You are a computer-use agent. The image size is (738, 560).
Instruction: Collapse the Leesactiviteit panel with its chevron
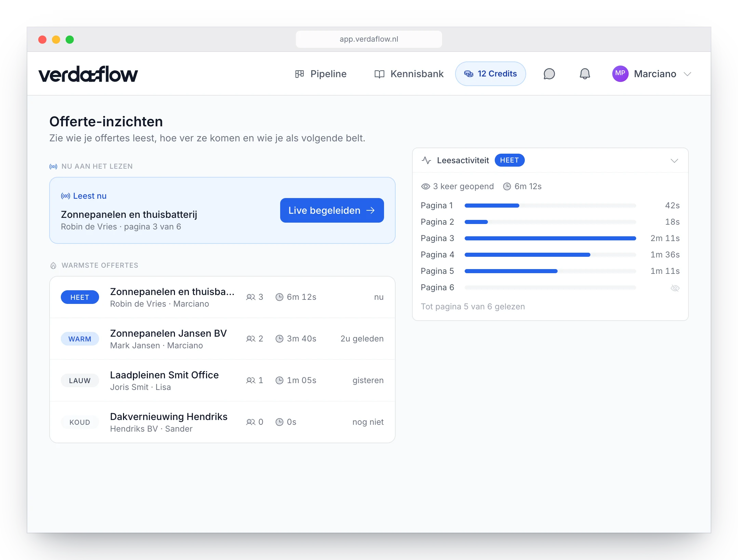click(x=674, y=160)
